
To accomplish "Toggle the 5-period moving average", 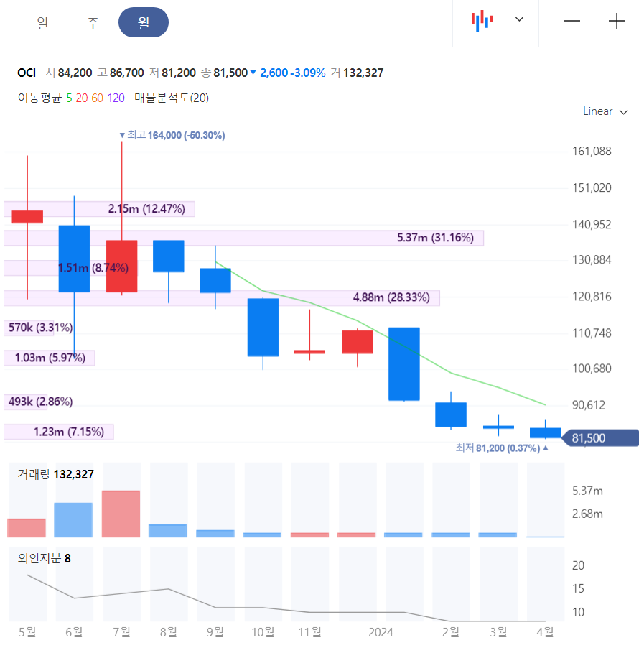I will [69, 98].
